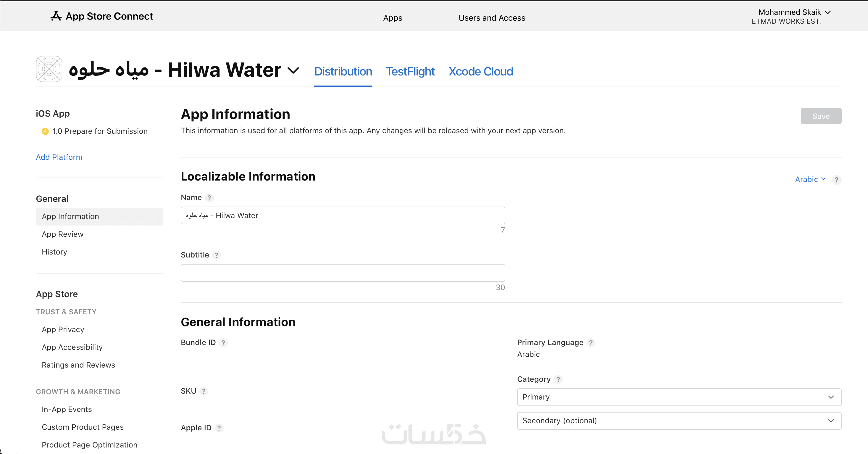Click the ETMAD WORKS EST. team name
The height and width of the screenshot is (454, 868).
point(786,22)
